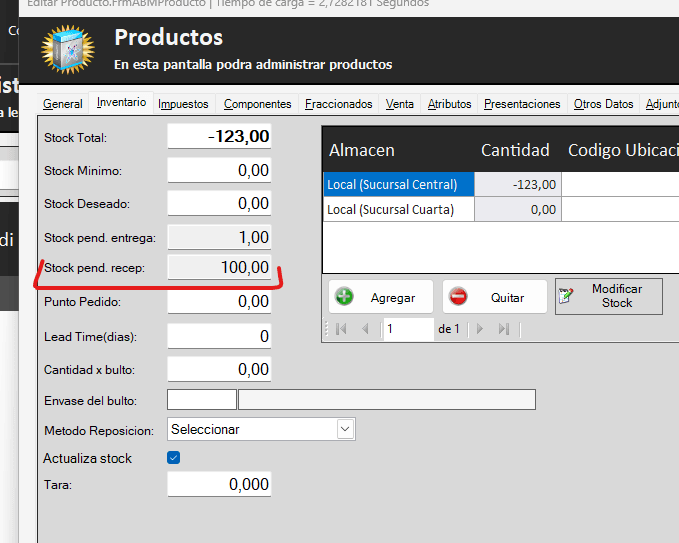Open the Impuestos tab
Image resolution: width=679 pixels, height=543 pixels.
tap(183, 104)
